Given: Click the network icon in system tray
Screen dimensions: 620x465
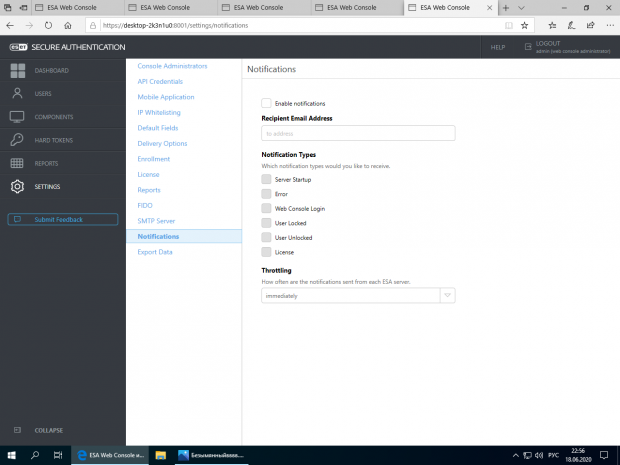Looking at the screenshot, I should pos(527,456).
